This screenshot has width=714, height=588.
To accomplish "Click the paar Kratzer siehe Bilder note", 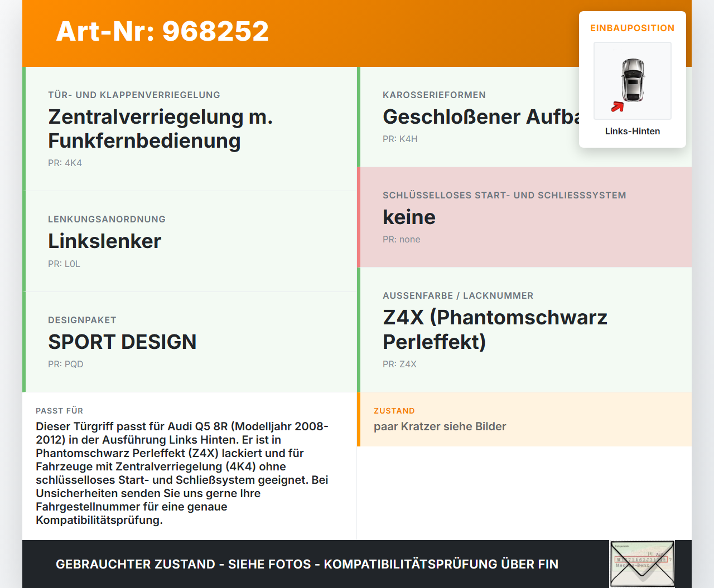I will coord(440,426).
